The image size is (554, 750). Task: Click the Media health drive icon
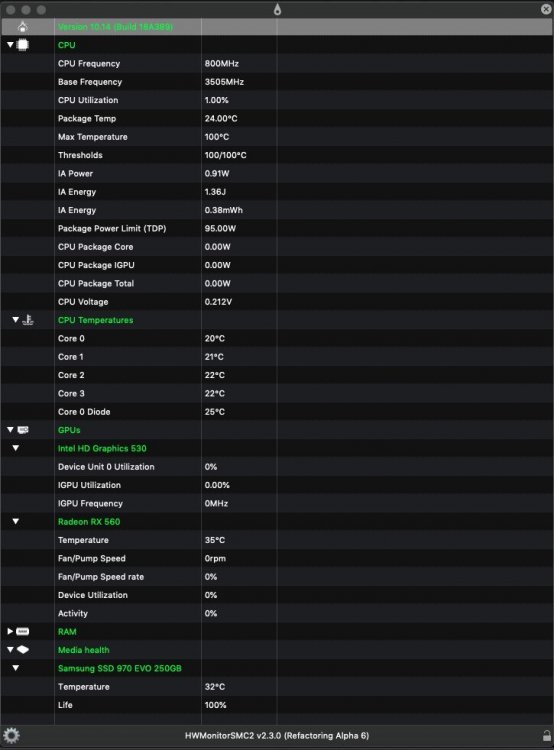click(22, 650)
